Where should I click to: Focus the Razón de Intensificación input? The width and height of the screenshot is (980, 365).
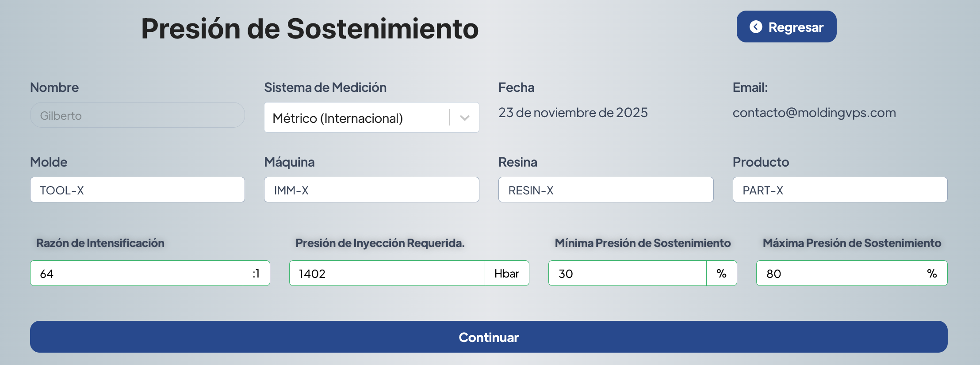point(136,274)
